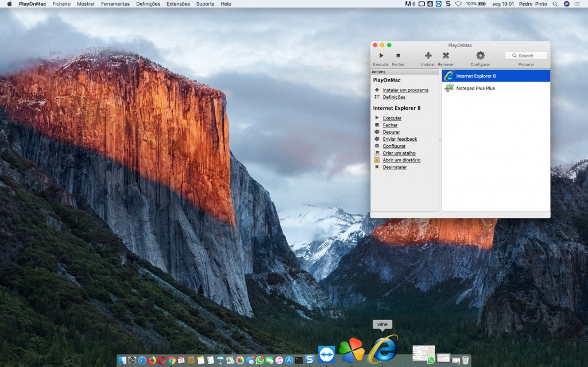Click the Criar um atalho link
Image resolution: width=588 pixels, height=367 pixels.
click(400, 153)
